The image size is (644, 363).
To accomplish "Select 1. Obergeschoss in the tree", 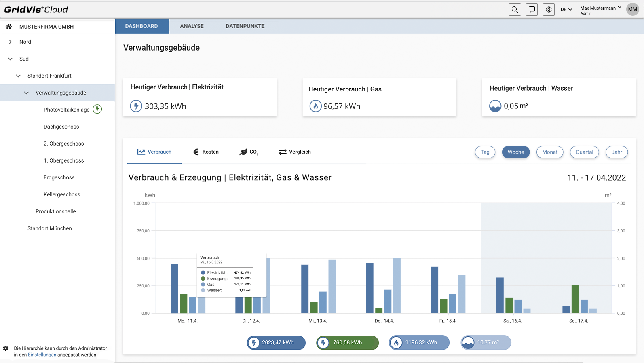I will (x=64, y=161).
